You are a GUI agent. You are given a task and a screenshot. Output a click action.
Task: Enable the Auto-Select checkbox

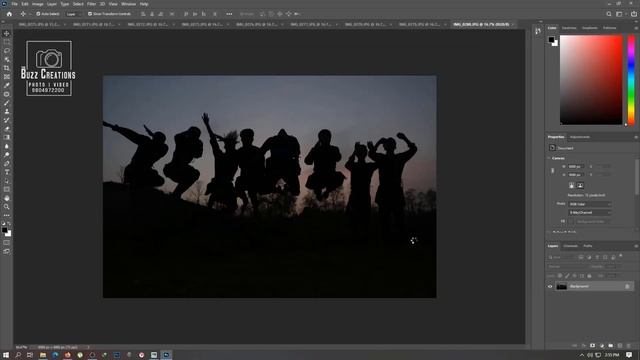coord(38,14)
